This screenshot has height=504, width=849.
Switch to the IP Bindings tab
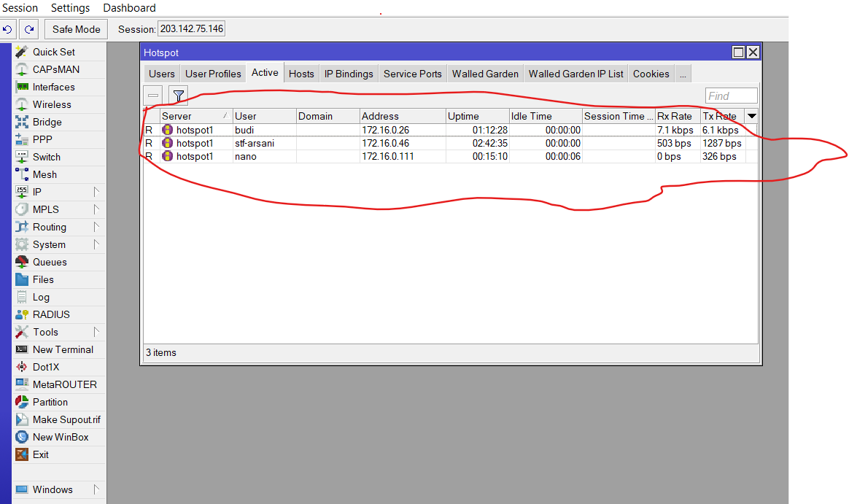[x=349, y=74]
